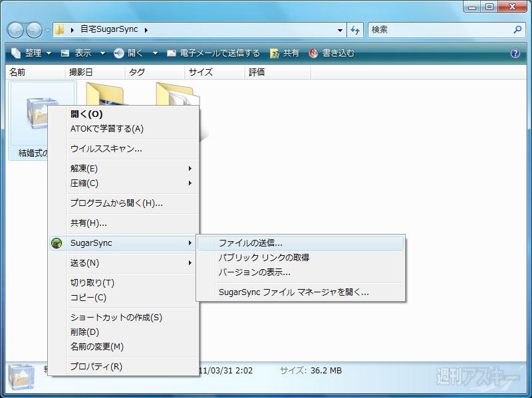Choose 共有(H)... in context menu
Screen dimensions: 532x398
click(x=124, y=223)
